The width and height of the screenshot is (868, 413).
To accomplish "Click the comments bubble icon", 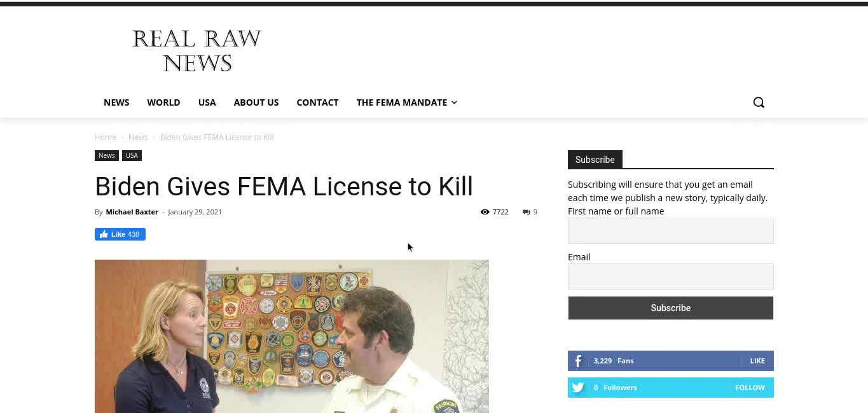I will 526,212.
